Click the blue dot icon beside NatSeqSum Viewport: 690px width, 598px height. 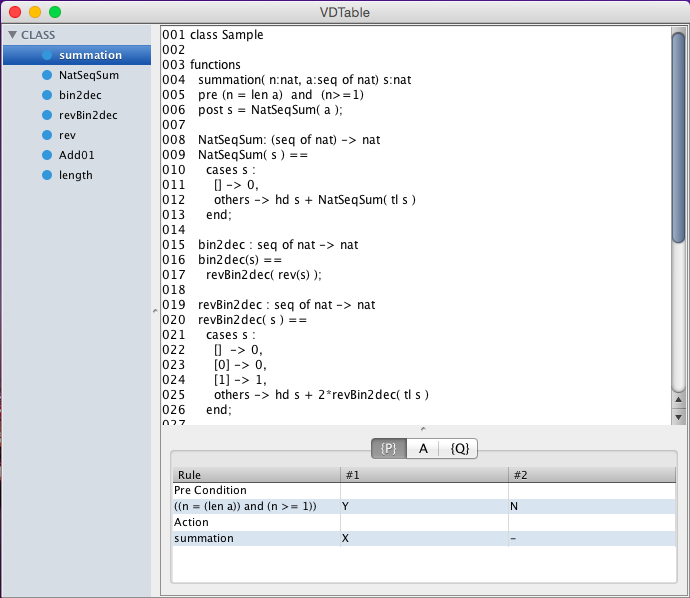coord(47,75)
